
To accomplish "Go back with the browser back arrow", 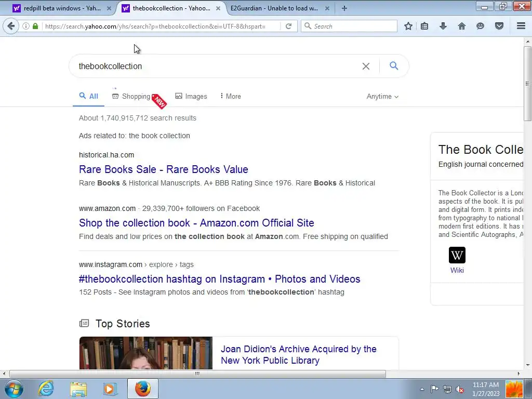I will (x=11, y=26).
